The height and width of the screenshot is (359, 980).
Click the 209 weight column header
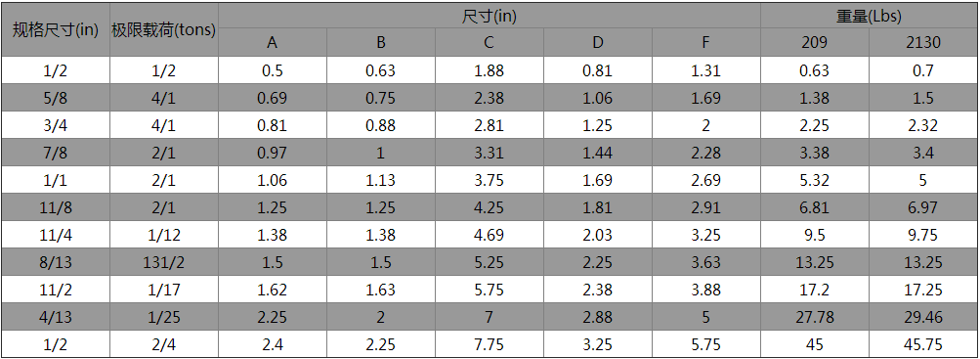[x=814, y=42]
